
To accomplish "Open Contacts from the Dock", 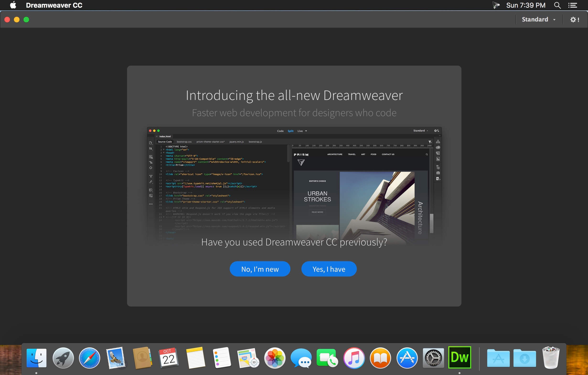I will [142, 358].
